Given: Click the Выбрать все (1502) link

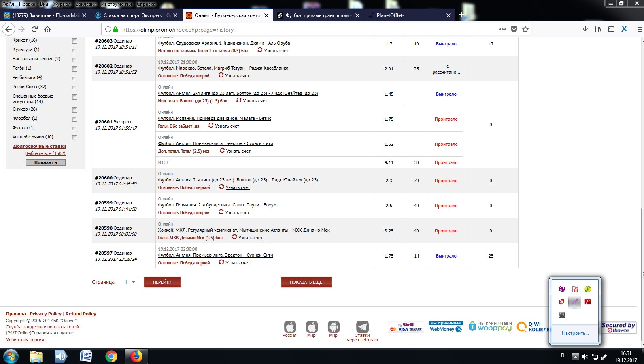Looking at the screenshot, I should coord(45,153).
